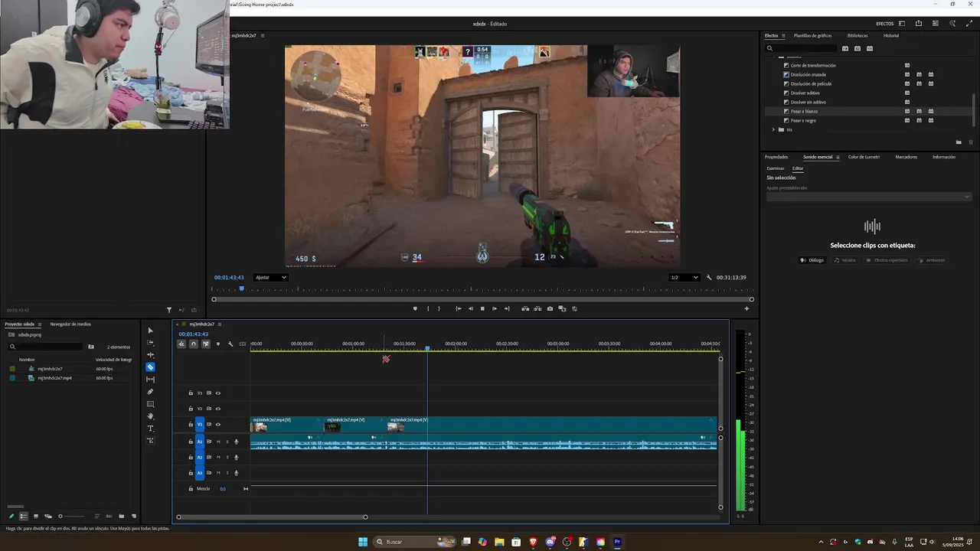Open the Proyecto panel menu
The height and width of the screenshot is (551, 980).
(40, 324)
